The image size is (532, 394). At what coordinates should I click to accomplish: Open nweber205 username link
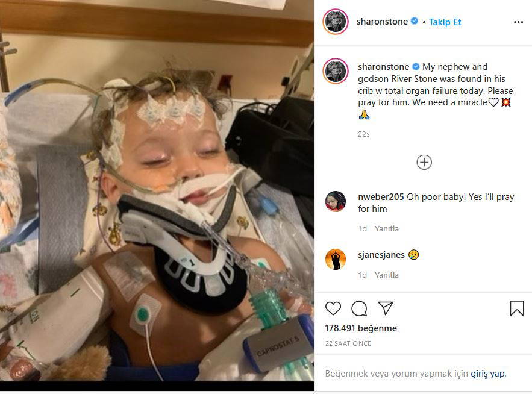point(381,197)
